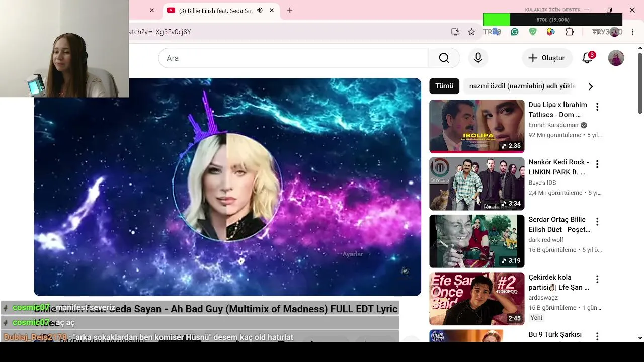Click the 3:34 duration badge
Image resolution: width=644 pixels, height=362 pixels.
[511, 204]
